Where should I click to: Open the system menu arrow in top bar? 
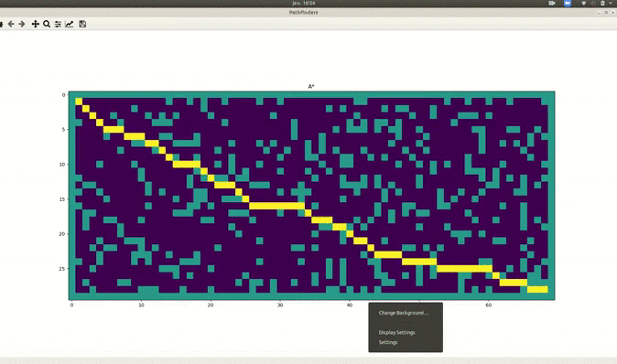click(x=611, y=3)
